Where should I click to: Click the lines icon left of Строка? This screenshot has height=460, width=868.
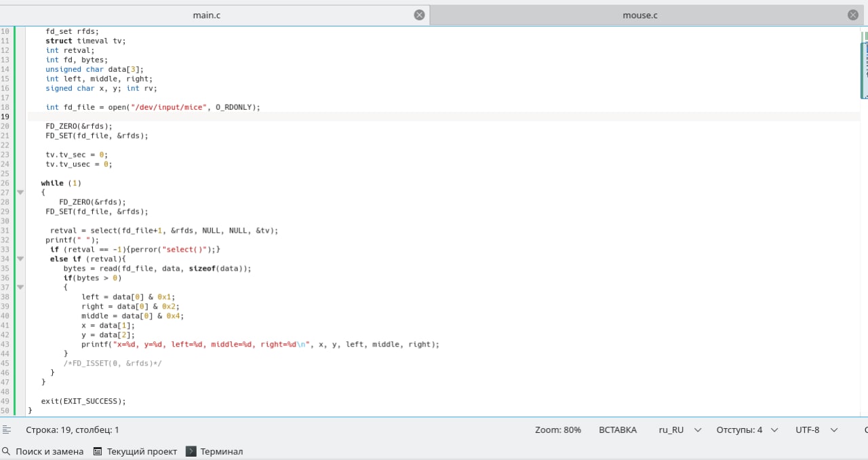point(7,429)
